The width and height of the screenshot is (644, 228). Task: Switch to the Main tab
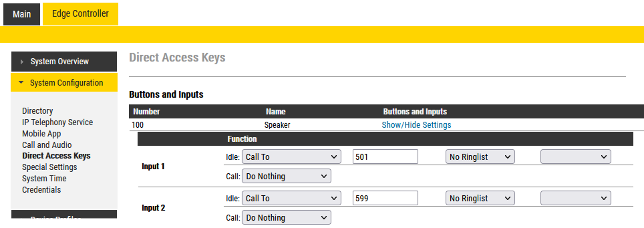pyautogui.click(x=22, y=14)
